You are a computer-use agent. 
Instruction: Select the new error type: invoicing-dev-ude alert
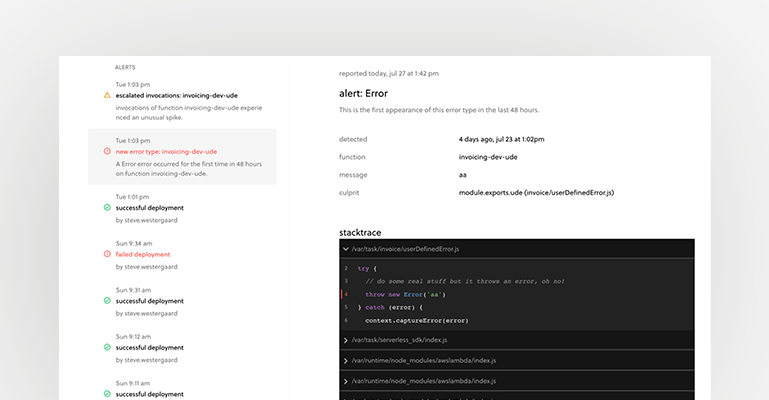point(166,151)
